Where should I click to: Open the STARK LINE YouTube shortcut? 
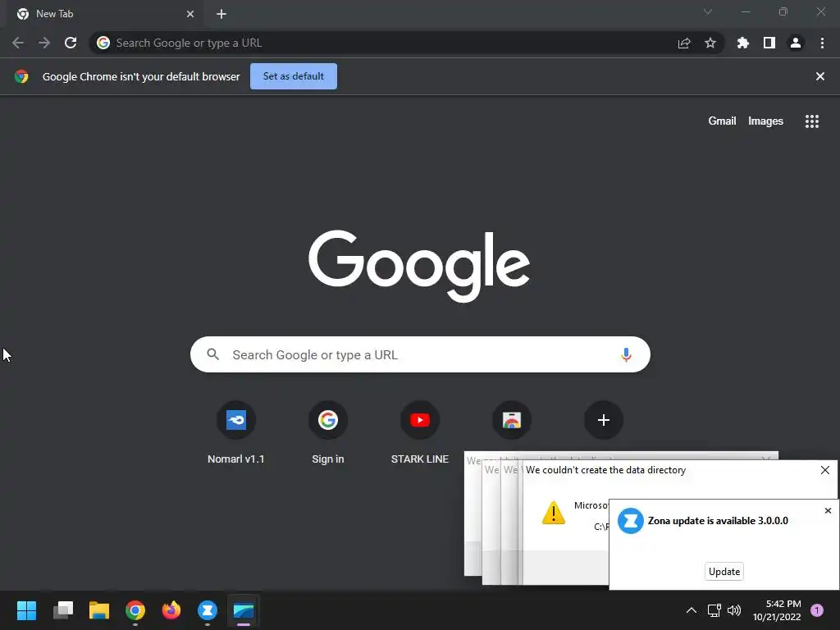click(420, 433)
